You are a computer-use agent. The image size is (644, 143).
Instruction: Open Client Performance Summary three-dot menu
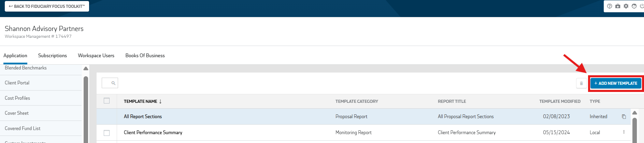pos(624,132)
